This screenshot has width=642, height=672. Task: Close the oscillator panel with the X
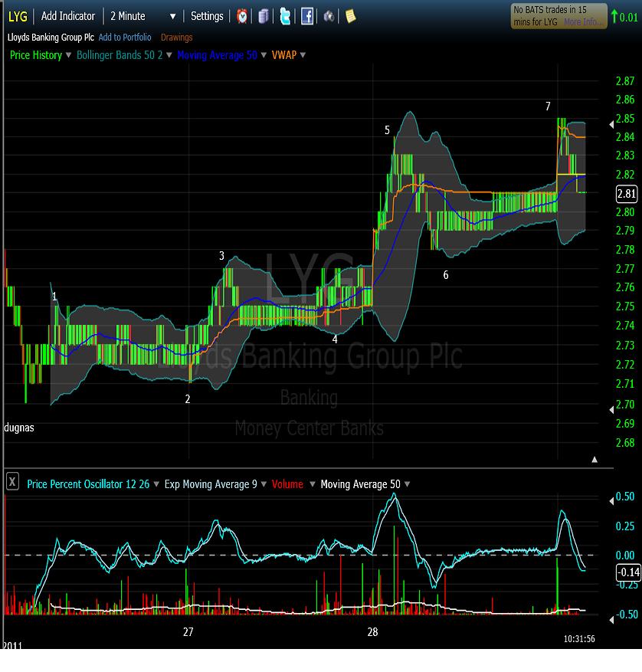[12, 482]
